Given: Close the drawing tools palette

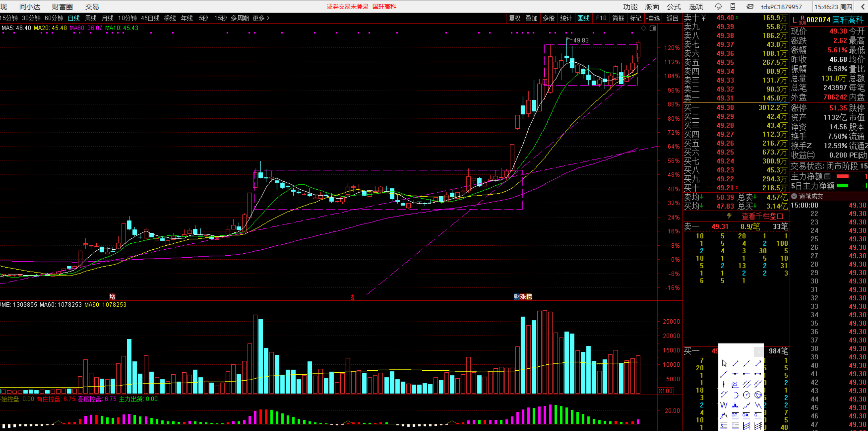Looking at the screenshot, I should coord(759,352).
